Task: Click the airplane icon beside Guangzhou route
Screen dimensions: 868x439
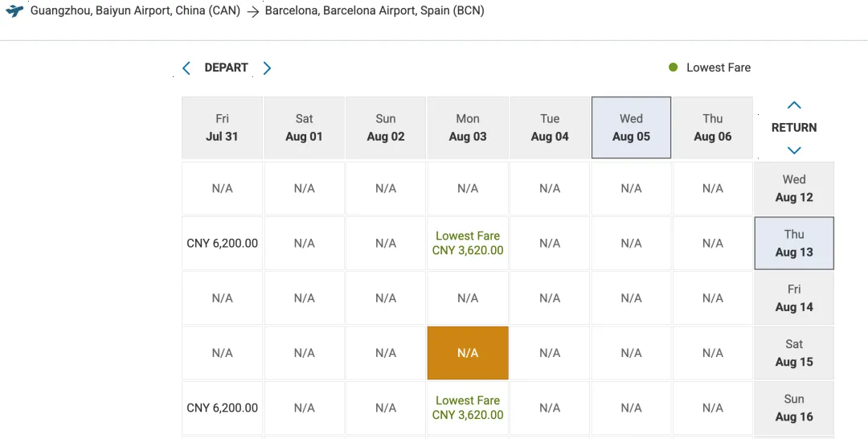Action: click(x=14, y=12)
